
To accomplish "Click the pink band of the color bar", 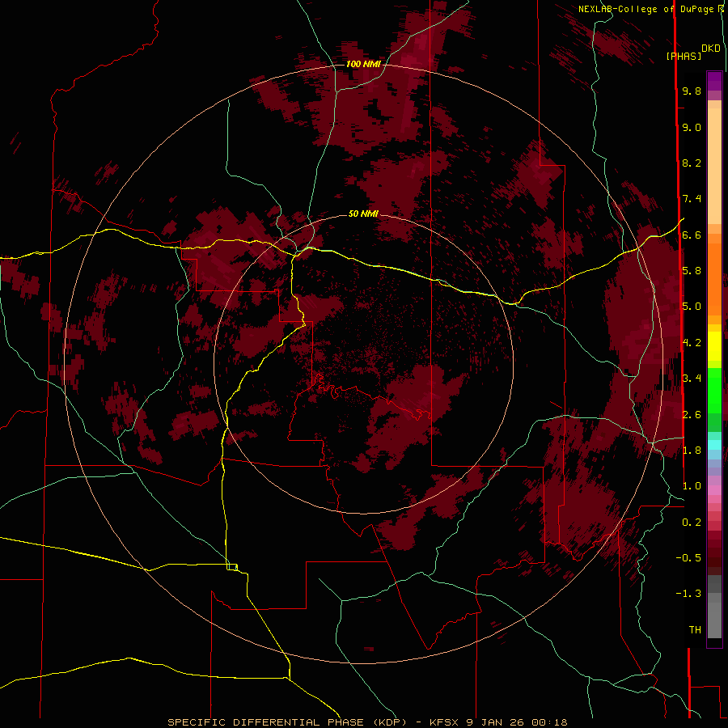I will [714, 490].
